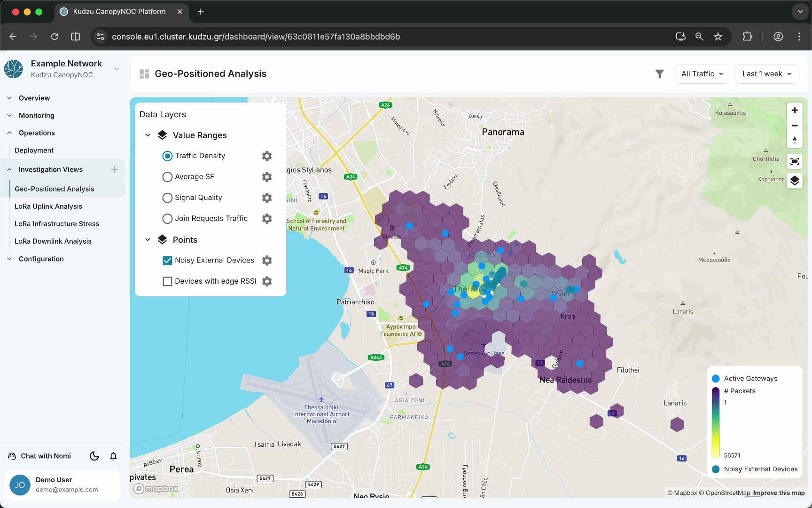Open the Last 1 week dropdown
Image resolution: width=812 pixels, height=508 pixels.
[767, 74]
